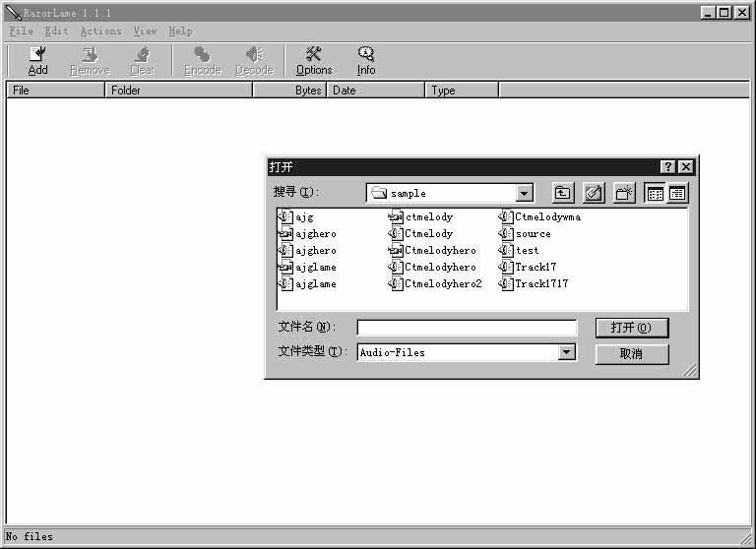Select the file name Track17
This screenshot has height=549, width=756.
pyautogui.click(x=535, y=267)
